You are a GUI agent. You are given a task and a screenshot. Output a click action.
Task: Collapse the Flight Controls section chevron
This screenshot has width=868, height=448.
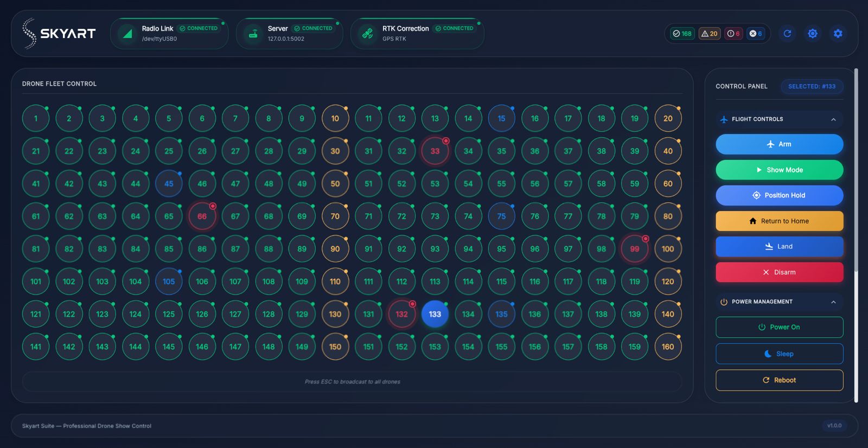(833, 119)
